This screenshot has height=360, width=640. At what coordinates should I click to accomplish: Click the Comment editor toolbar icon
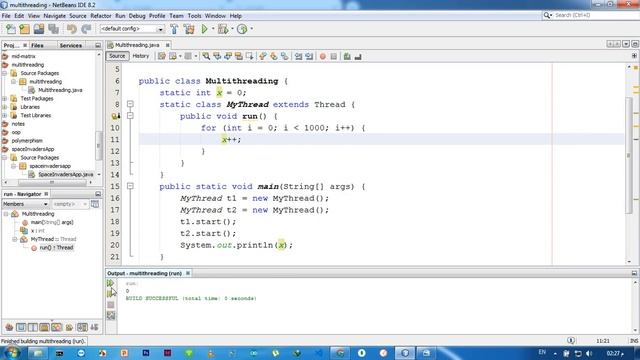[x=347, y=56]
